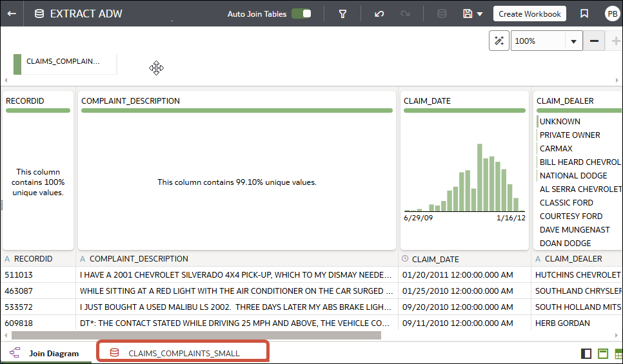Select CARMAX in CLAIM_DEALER list
Screen dimensions: 623x364
556,148
